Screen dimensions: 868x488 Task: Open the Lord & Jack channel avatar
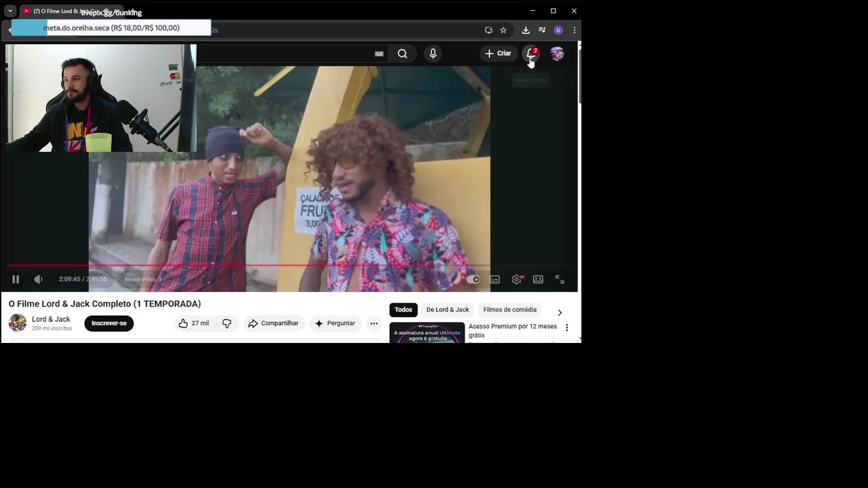tap(18, 323)
